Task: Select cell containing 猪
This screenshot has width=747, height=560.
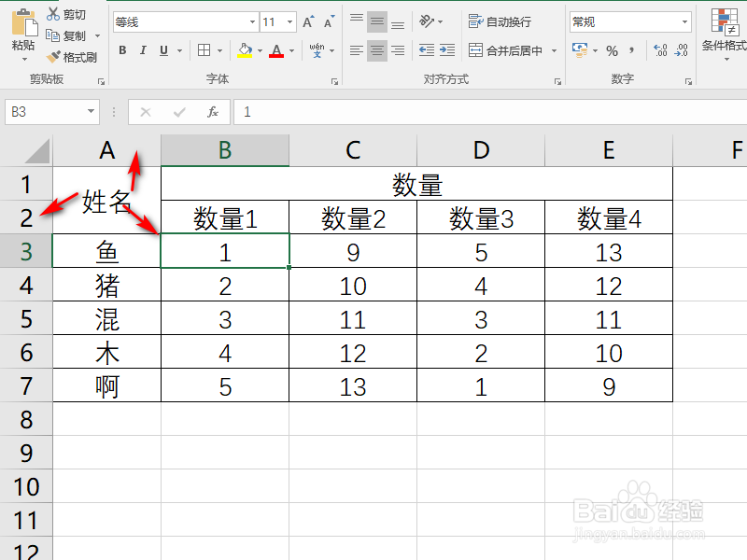Action: click(x=106, y=285)
